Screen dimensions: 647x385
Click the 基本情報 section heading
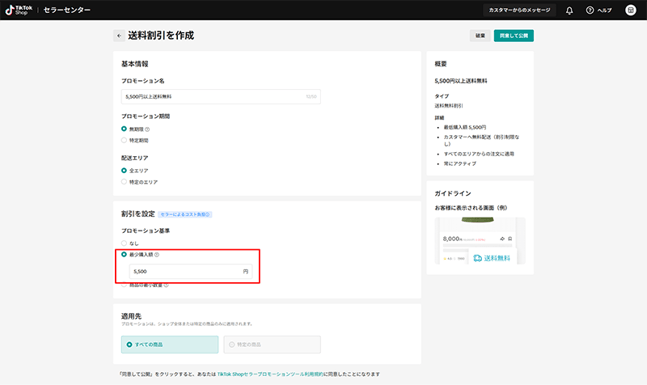135,64
